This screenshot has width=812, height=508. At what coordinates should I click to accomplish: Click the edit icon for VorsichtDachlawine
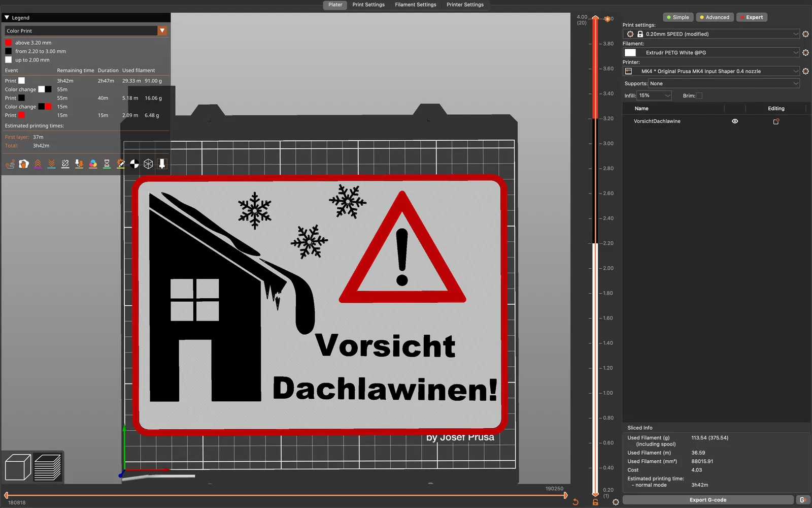[x=776, y=121]
